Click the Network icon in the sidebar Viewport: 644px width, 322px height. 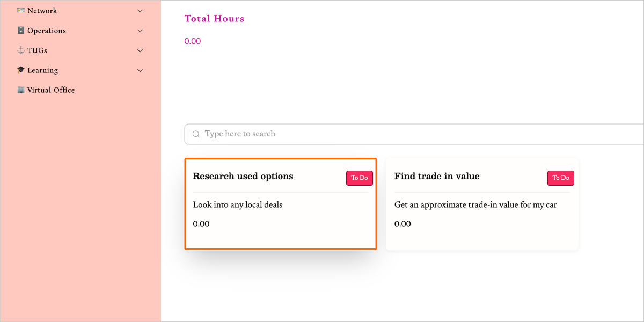pyautogui.click(x=21, y=11)
